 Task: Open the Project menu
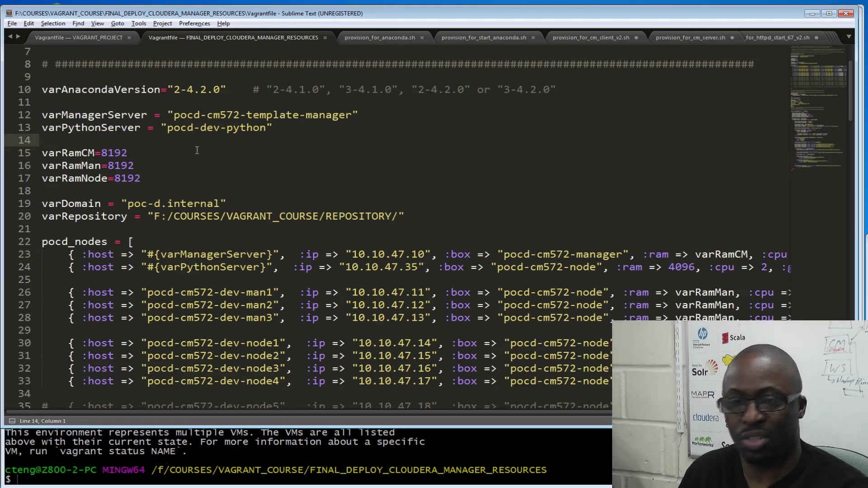tap(162, 23)
